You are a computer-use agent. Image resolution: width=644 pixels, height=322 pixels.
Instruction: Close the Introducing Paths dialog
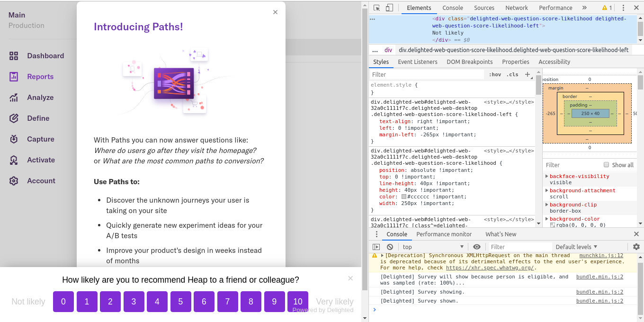[x=275, y=12]
